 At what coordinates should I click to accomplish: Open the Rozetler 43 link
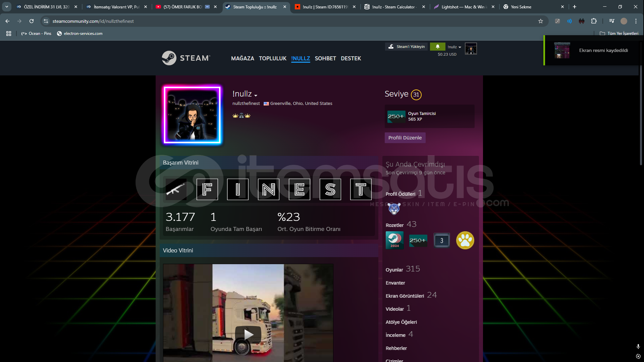click(401, 225)
